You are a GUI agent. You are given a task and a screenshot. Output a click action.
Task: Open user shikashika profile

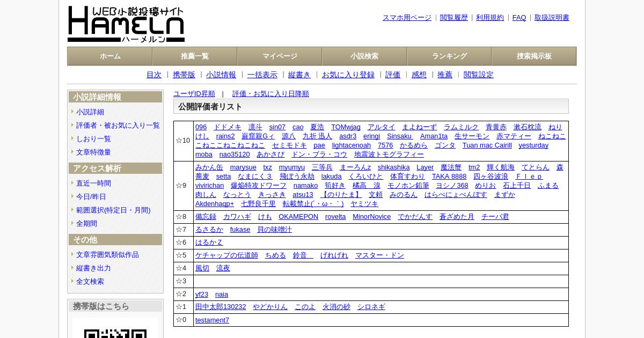[x=393, y=167]
